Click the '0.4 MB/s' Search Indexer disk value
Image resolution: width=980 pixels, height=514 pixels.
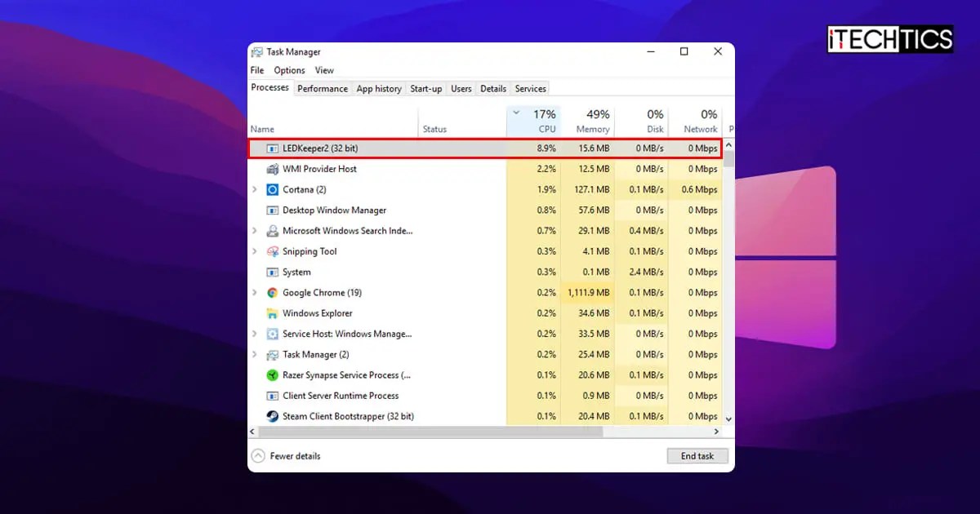coord(647,231)
